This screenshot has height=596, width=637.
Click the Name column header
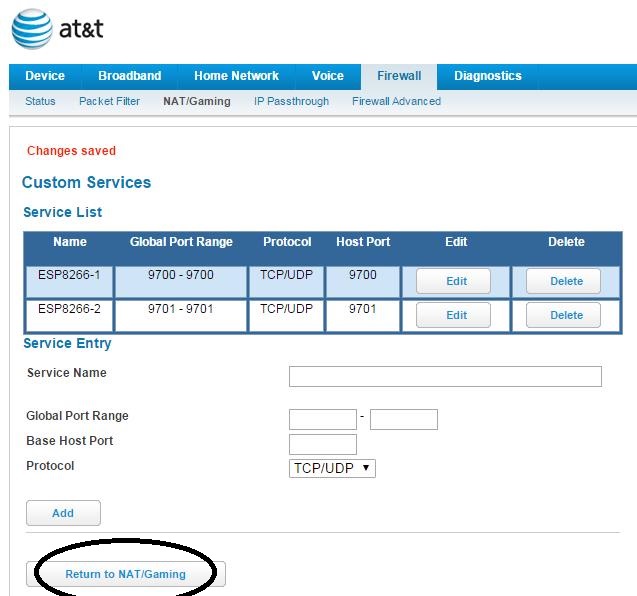point(70,242)
